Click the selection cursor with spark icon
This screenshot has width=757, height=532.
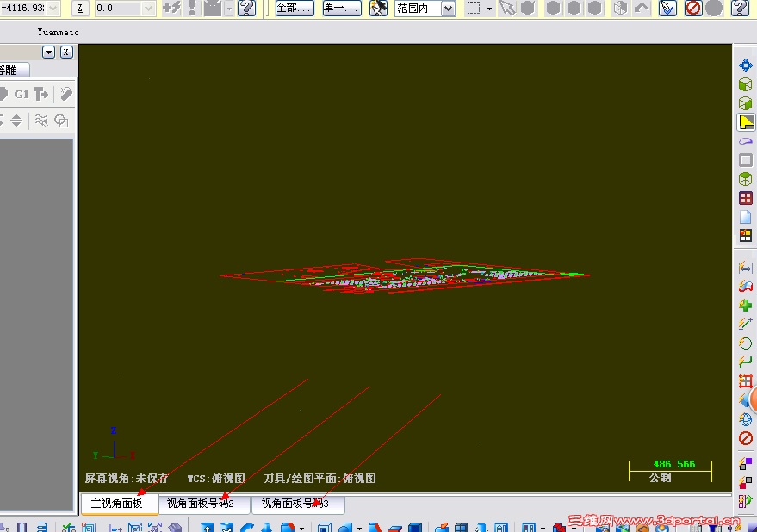coord(378,9)
